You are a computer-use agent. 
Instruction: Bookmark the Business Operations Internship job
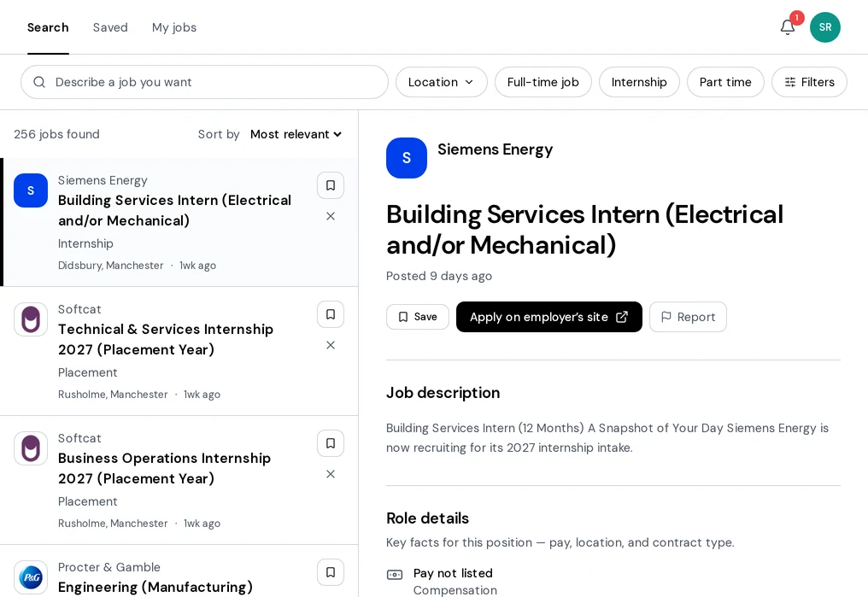coord(331,443)
